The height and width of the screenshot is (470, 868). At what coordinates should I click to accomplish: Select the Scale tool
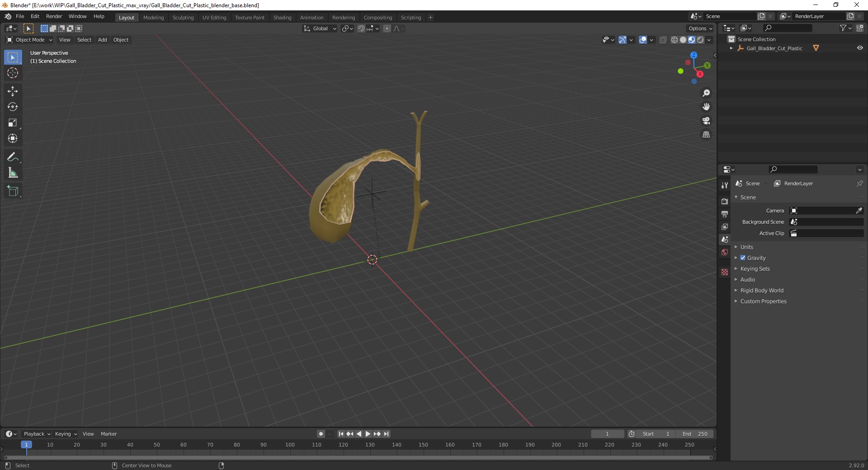[x=13, y=123]
